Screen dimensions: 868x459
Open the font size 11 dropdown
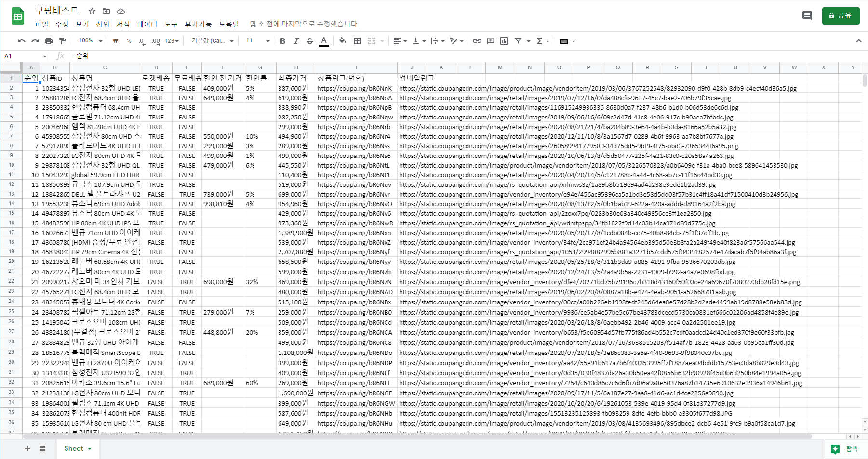click(258, 41)
